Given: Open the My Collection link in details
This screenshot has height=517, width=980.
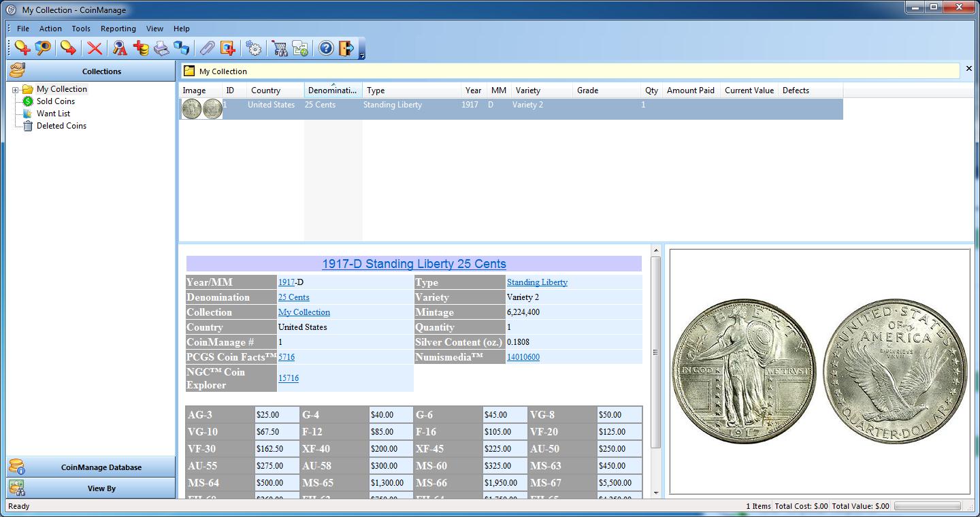Looking at the screenshot, I should click(x=304, y=312).
